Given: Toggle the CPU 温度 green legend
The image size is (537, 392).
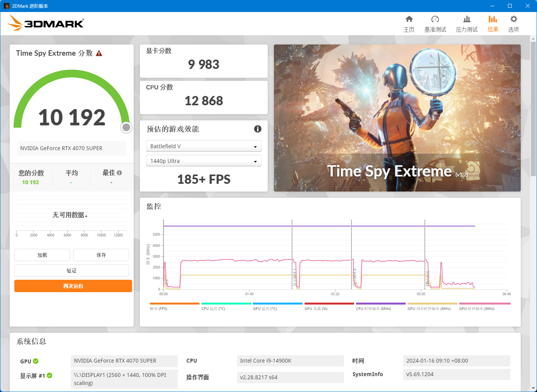Looking at the screenshot, I should pos(226,306).
